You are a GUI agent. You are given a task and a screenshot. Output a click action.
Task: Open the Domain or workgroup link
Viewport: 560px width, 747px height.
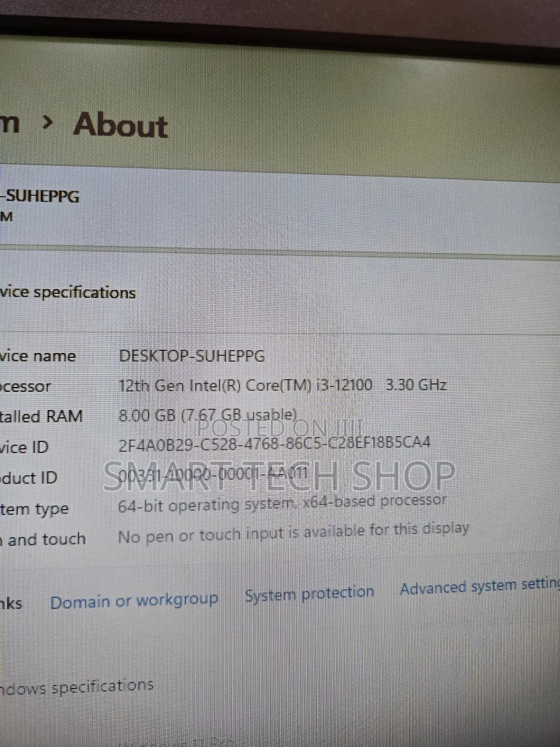click(x=134, y=601)
